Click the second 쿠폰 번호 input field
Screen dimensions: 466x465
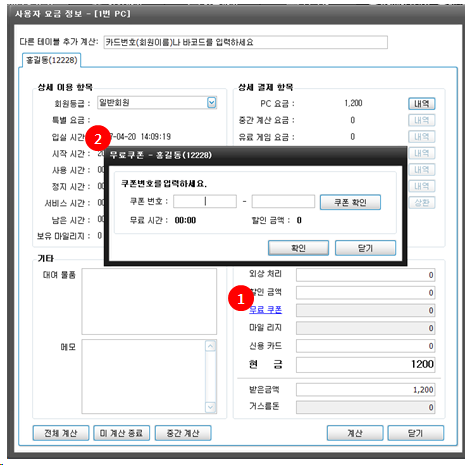pyautogui.click(x=283, y=201)
